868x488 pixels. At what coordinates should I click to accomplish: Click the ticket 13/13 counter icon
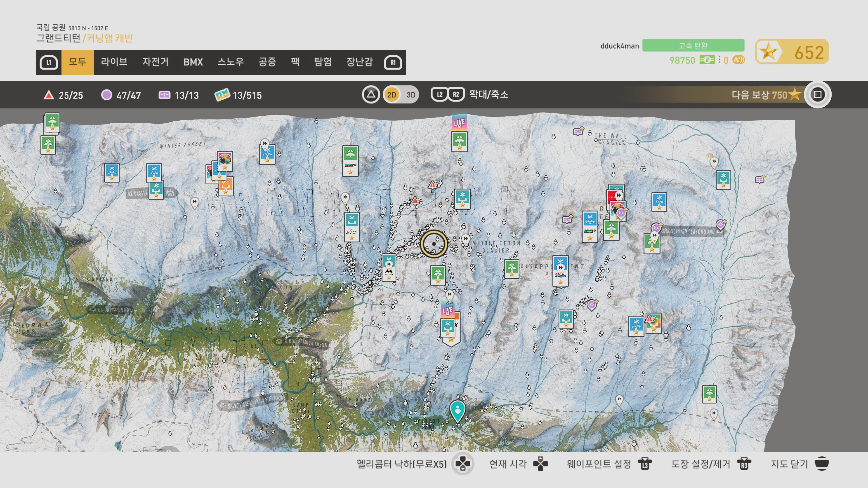point(164,95)
